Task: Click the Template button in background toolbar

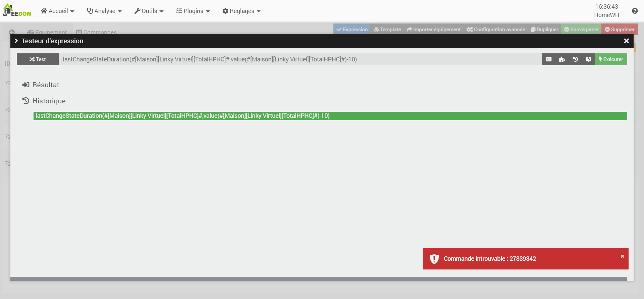Action: tap(387, 30)
